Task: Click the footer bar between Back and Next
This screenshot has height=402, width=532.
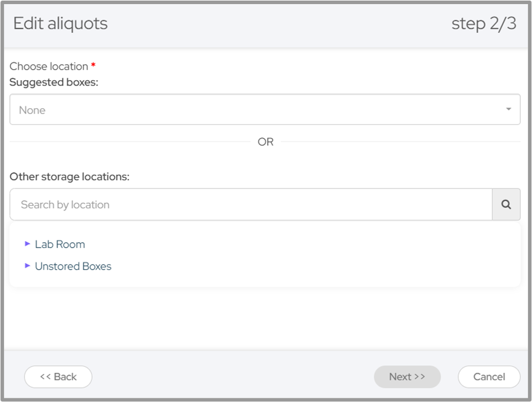Action: click(234, 377)
